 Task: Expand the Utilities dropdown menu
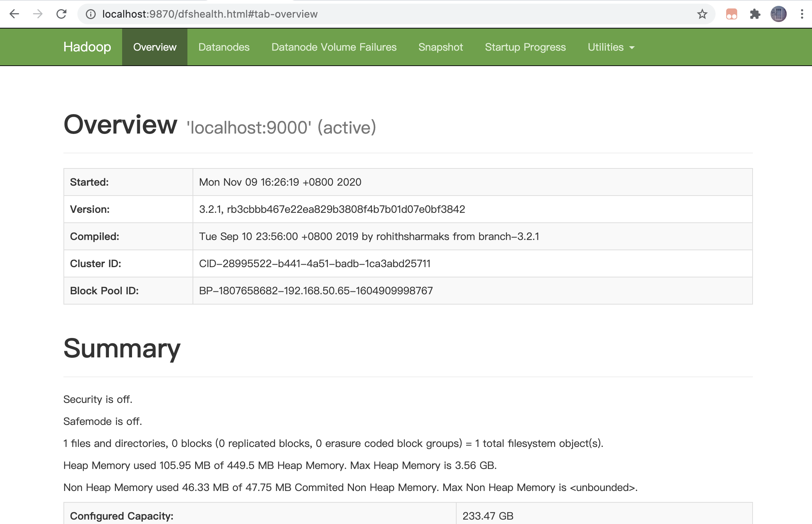point(611,47)
